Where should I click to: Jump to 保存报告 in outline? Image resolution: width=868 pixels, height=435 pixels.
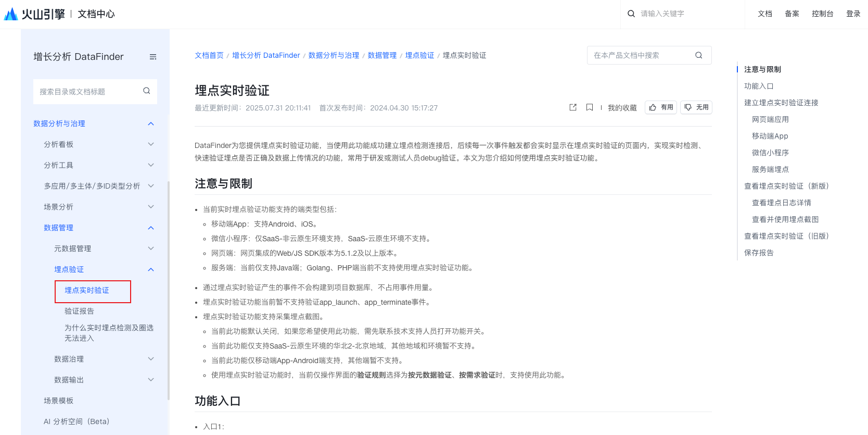[759, 253]
